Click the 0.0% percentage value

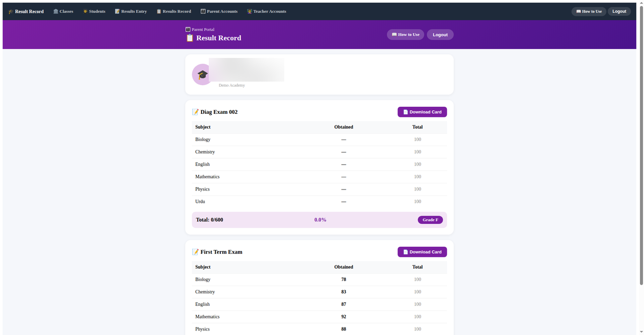pos(320,220)
